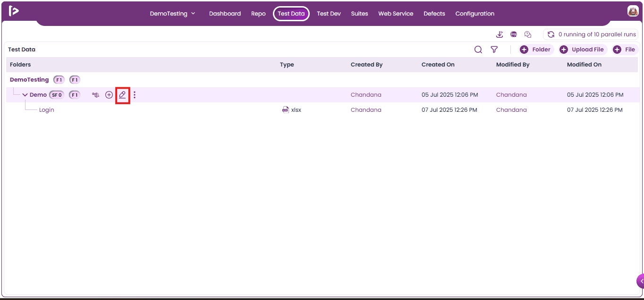Click the xlsx file type icon for Login

(x=285, y=110)
